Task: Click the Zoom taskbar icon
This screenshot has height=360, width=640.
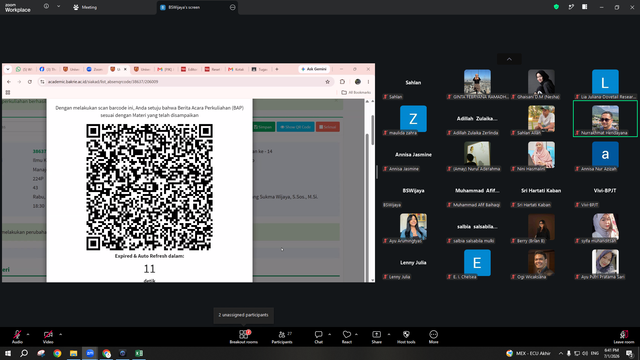Action: [90, 353]
